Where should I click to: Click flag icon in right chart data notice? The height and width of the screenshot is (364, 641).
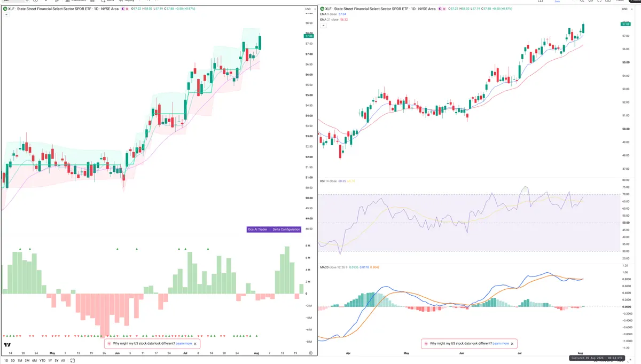[x=426, y=344]
